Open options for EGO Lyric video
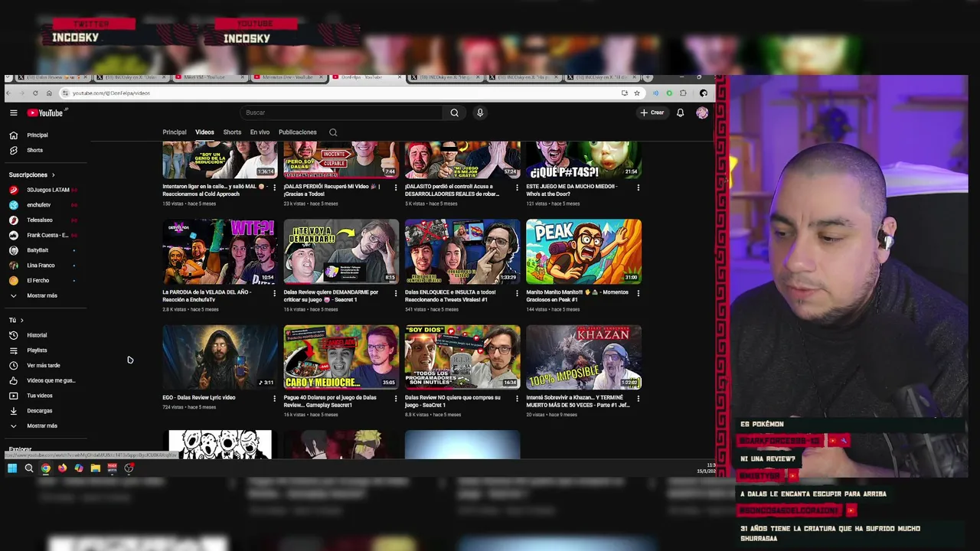Image resolution: width=980 pixels, height=551 pixels. tap(274, 398)
